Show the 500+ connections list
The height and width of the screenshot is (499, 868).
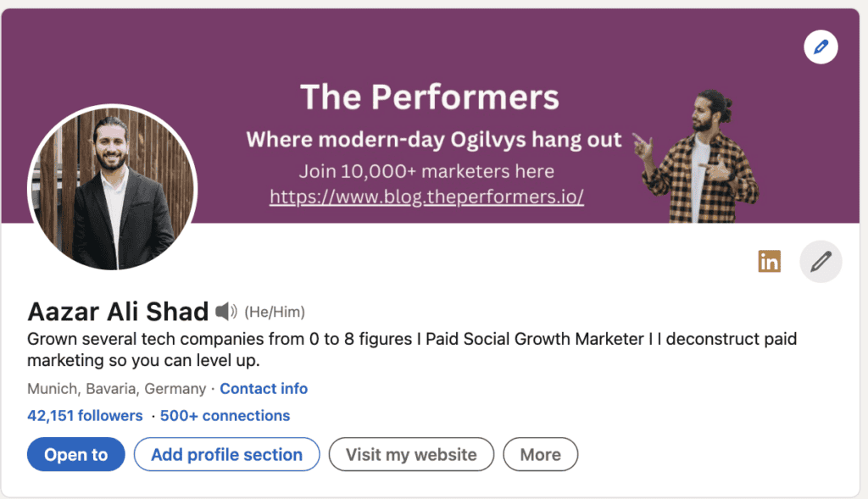pos(224,416)
